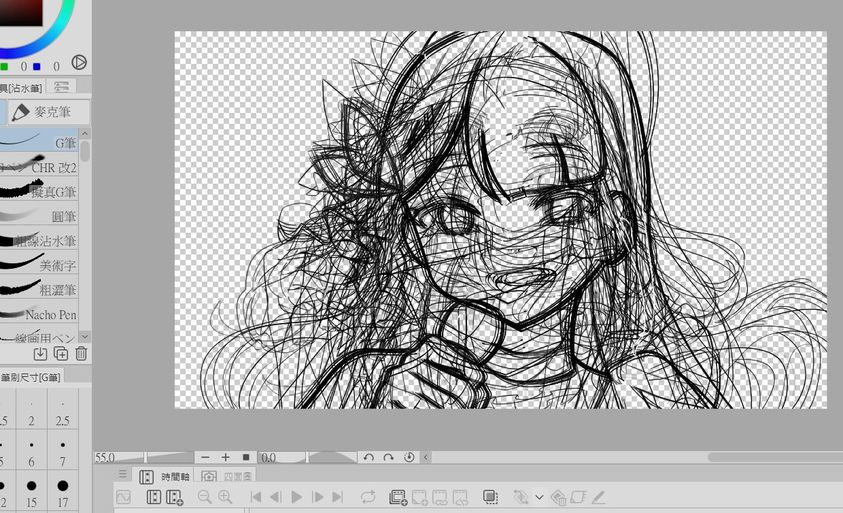Open the timeline panel menu icon
The width and height of the screenshot is (843, 513).
(x=123, y=474)
